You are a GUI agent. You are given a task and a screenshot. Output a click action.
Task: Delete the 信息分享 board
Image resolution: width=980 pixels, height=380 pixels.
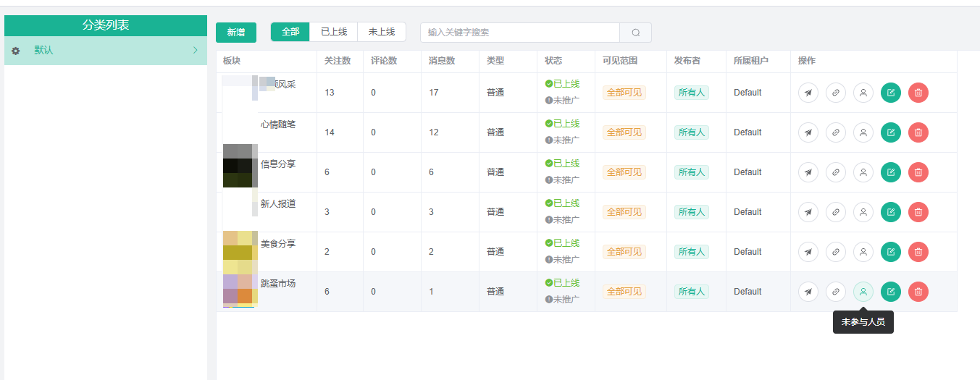coord(918,172)
